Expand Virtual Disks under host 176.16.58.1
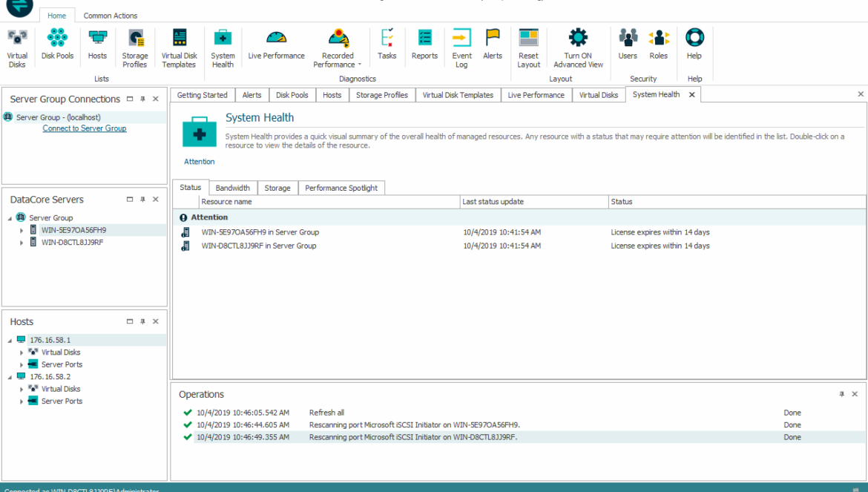 pyautogui.click(x=22, y=352)
